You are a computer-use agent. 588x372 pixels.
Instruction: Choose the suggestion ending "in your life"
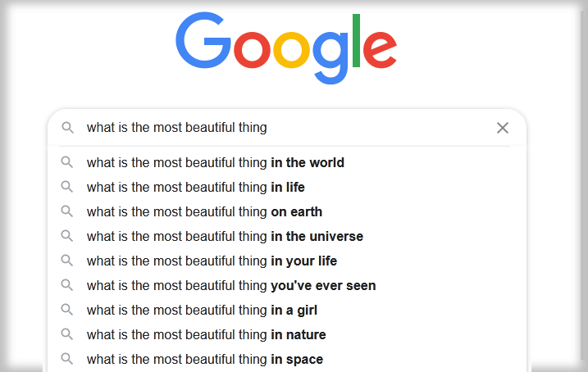click(287, 261)
